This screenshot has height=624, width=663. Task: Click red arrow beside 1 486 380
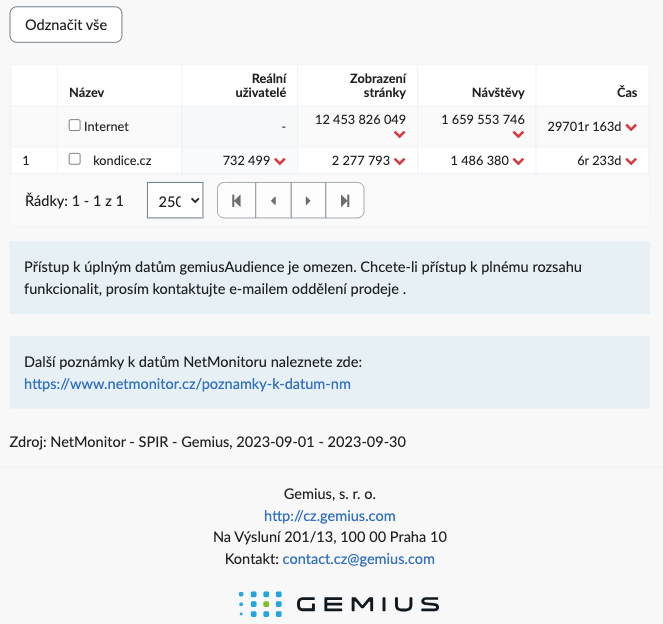coord(518,161)
